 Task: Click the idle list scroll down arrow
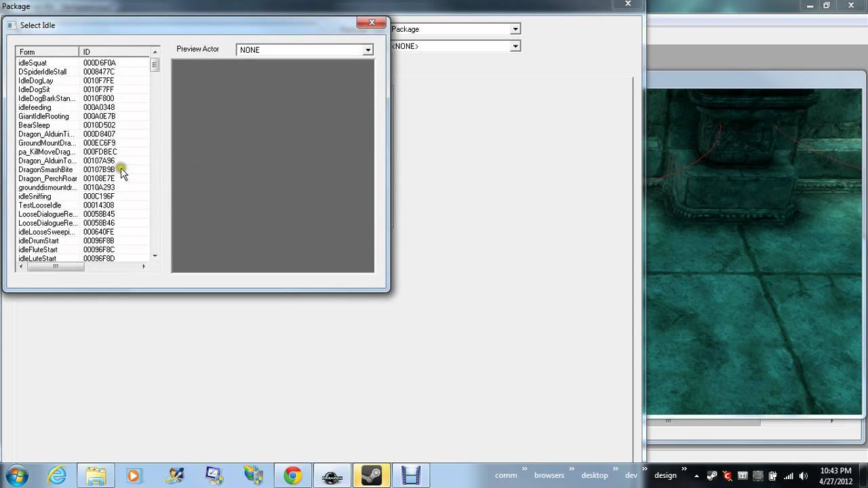155,256
